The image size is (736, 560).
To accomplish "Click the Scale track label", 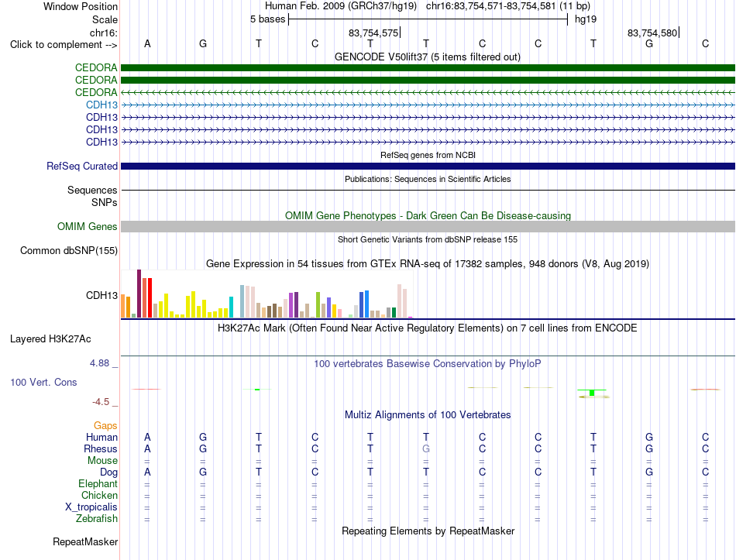I will (x=105, y=19).
